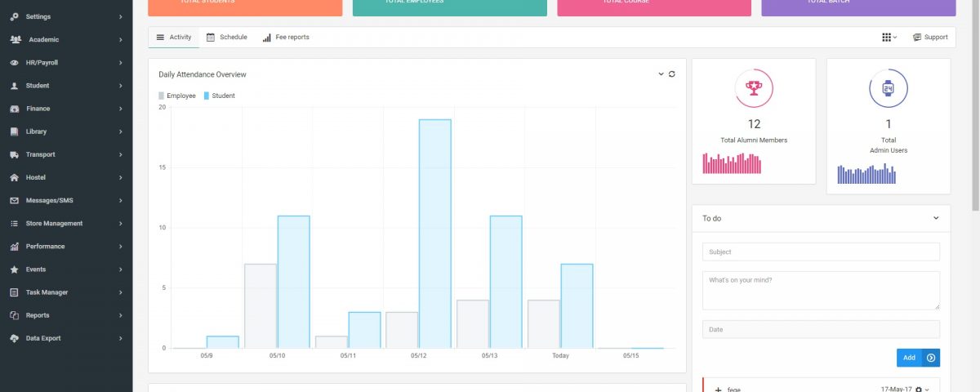Click the Subject input field
Viewport: 980px width, 392px height.
[821, 252]
